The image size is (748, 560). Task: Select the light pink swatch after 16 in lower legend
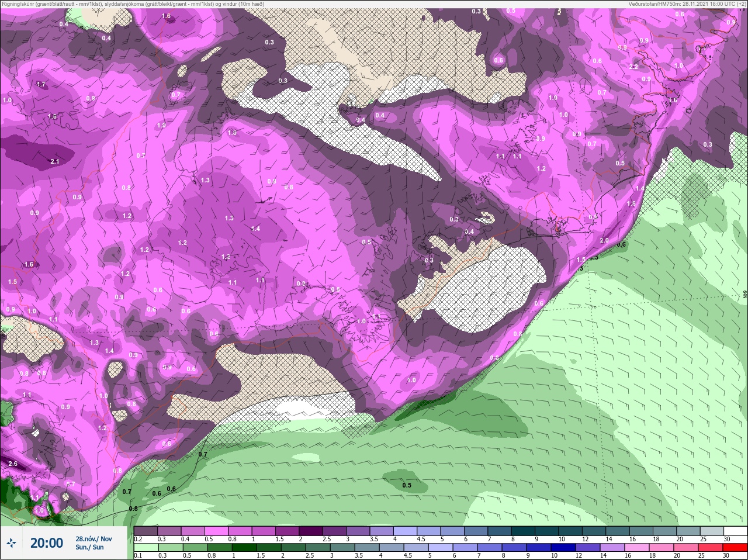[636, 547]
